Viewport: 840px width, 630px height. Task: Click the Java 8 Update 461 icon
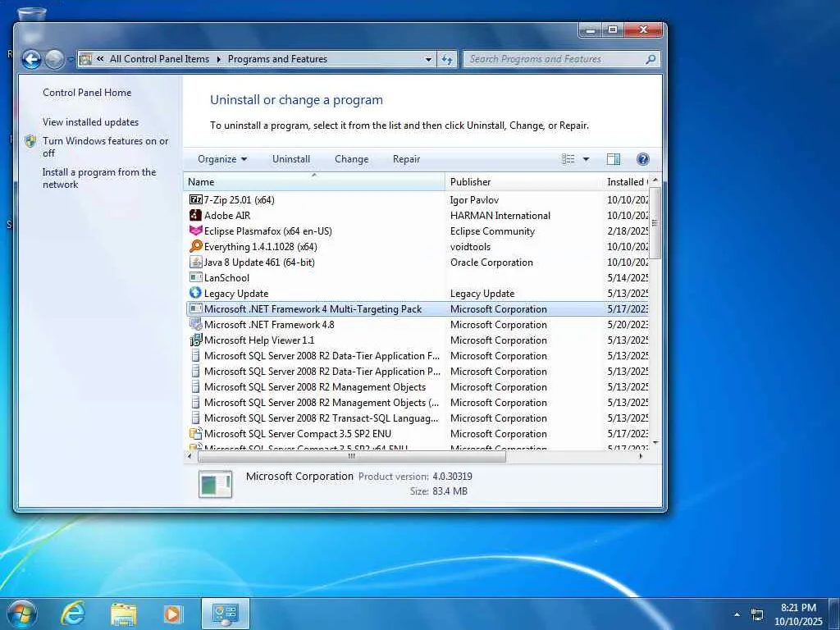195,262
